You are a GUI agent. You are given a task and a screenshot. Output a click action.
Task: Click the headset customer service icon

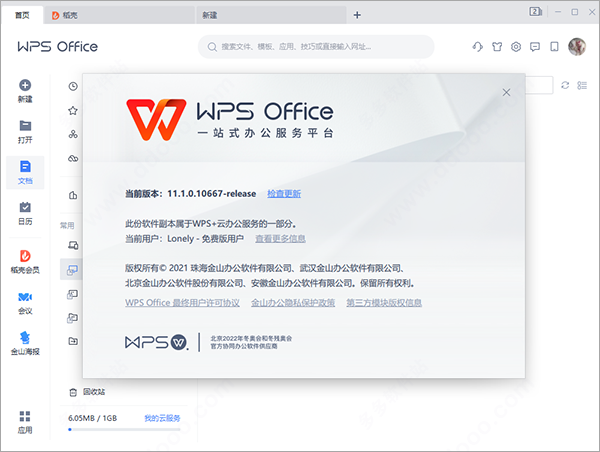point(478,47)
